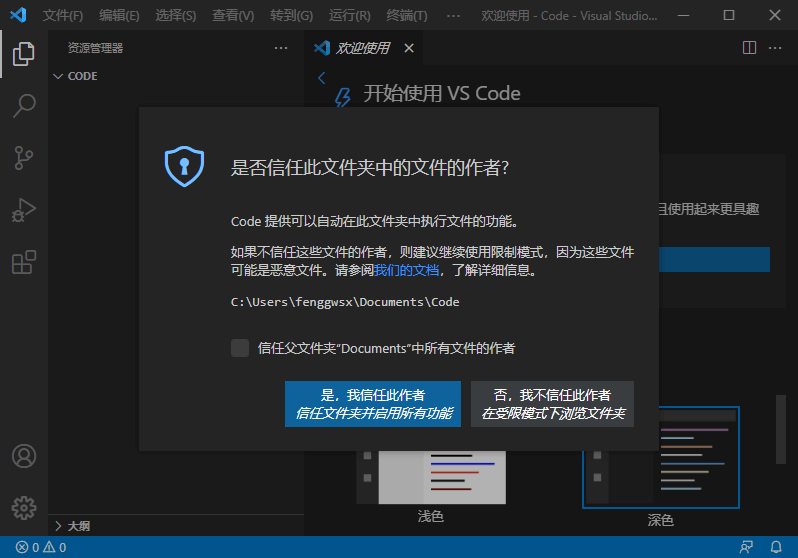Click the notifications bell in status bar
The height and width of the screenshot is (558, 798).
click(x=776, y=547)
